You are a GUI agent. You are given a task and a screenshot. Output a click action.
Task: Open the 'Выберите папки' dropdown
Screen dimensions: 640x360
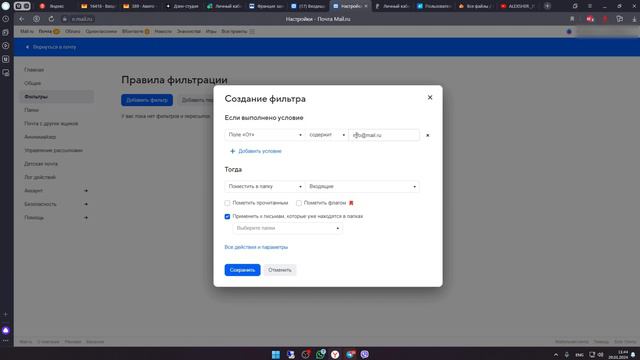coord(287,228)
